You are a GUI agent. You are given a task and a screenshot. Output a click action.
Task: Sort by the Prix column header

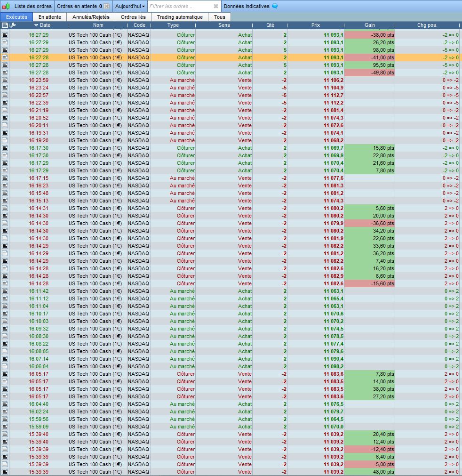coord(316,25)
